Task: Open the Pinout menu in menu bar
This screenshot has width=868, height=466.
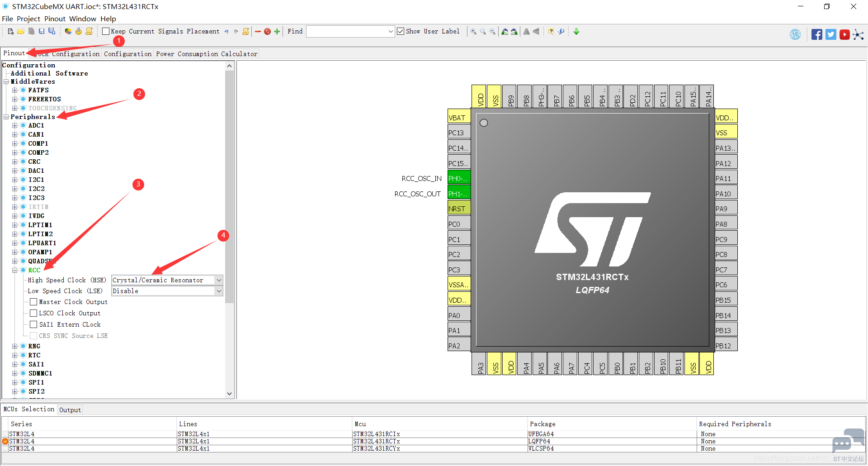Action: coord(55,19)
